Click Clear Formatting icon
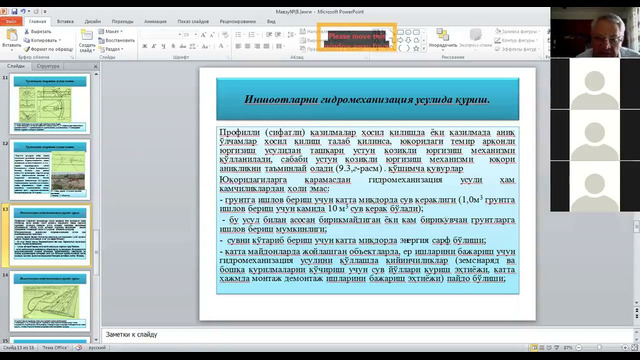This screenshot has width=640, height=360. pos(225,35)
